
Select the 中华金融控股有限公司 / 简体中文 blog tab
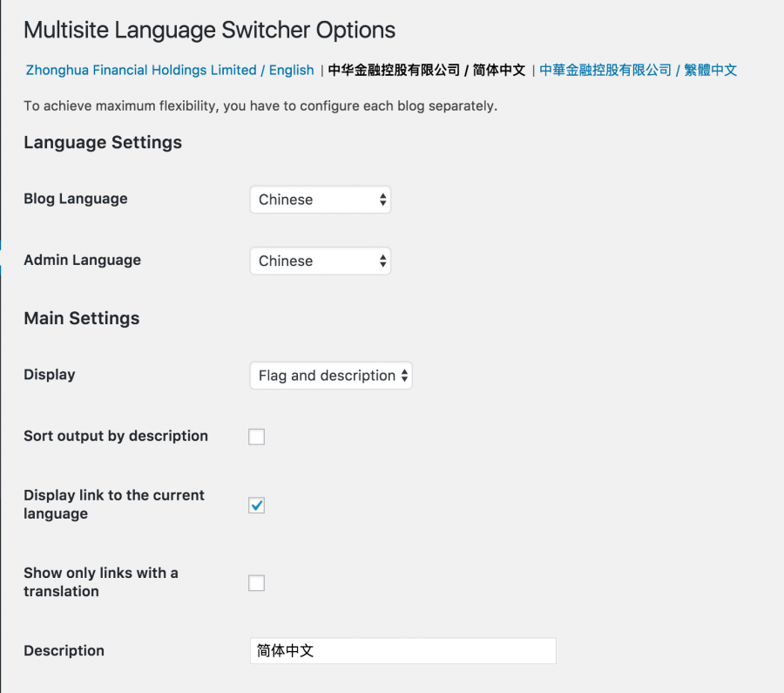point(426,70)
